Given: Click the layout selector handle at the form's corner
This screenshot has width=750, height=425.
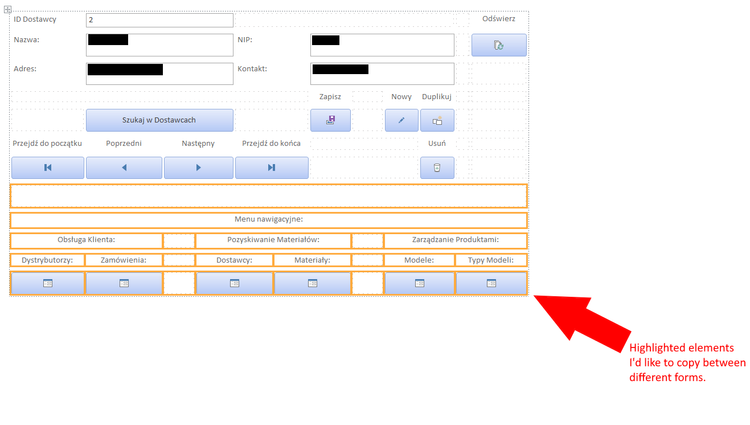Looking at the screenshot, I should 8,9.
